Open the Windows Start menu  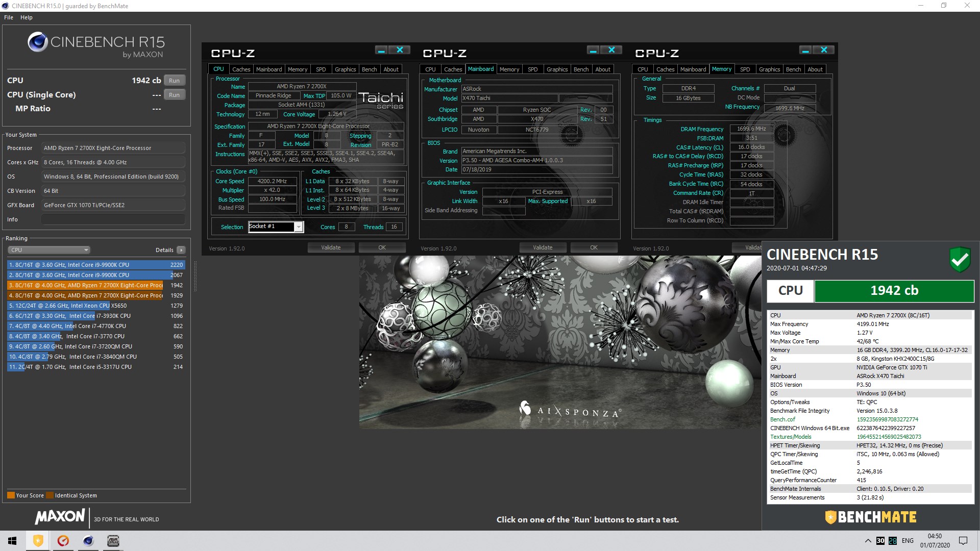click(12, 541)
